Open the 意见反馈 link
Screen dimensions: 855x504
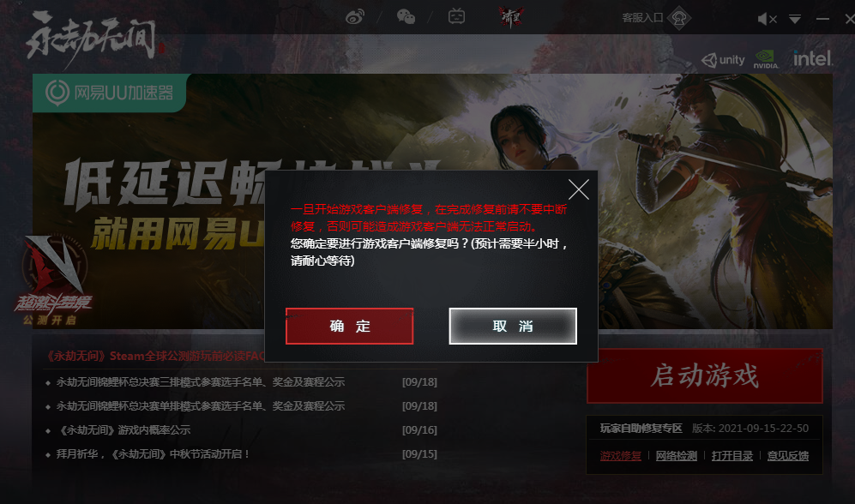[787, 455]
